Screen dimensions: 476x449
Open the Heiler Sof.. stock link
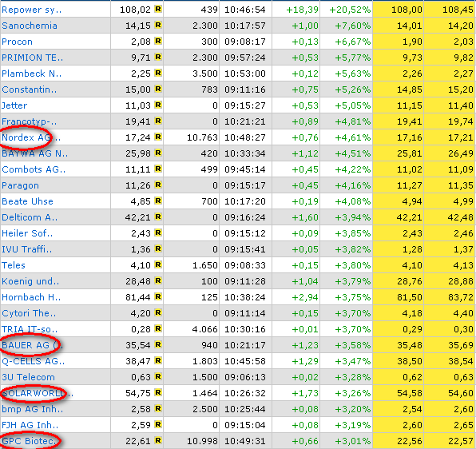[x=27, y=233]
